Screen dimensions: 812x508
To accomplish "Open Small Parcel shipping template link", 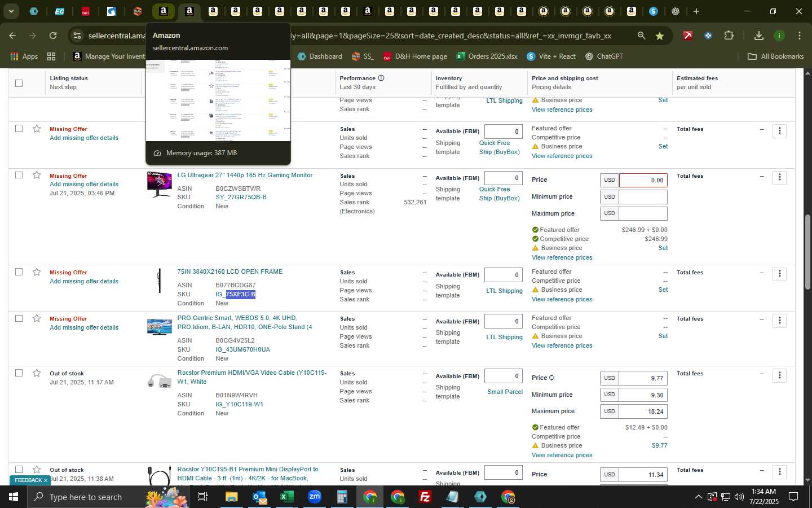I will click(505, 392).
